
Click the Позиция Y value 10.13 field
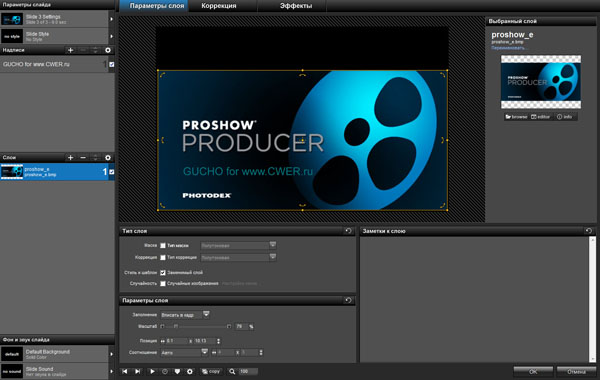click(204, 341)
